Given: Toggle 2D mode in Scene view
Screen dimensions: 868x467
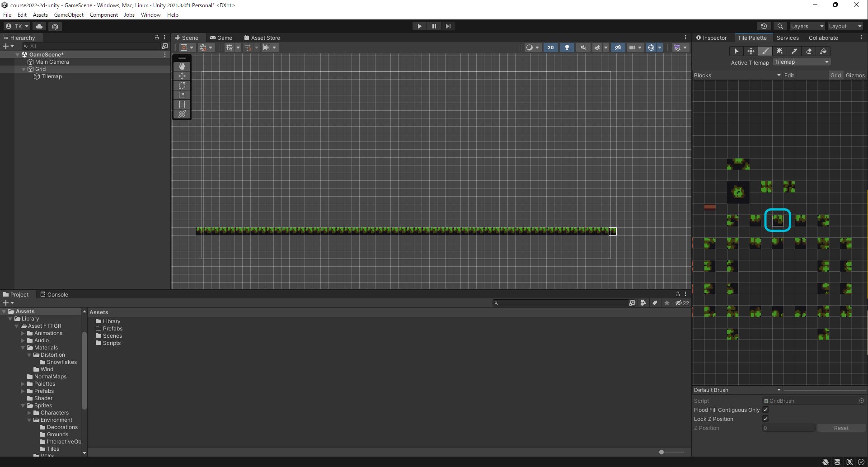Looking at the screenshot, I should 550,47.
